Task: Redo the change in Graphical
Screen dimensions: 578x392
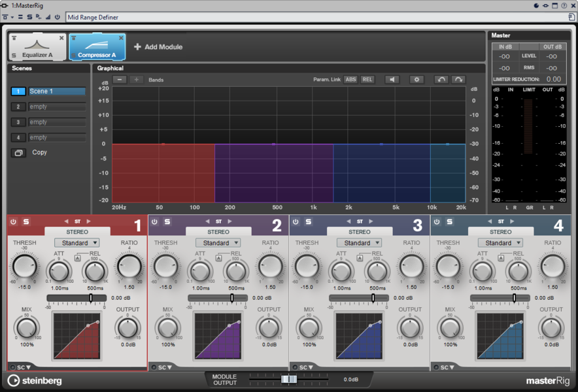Action: point(458,80)
